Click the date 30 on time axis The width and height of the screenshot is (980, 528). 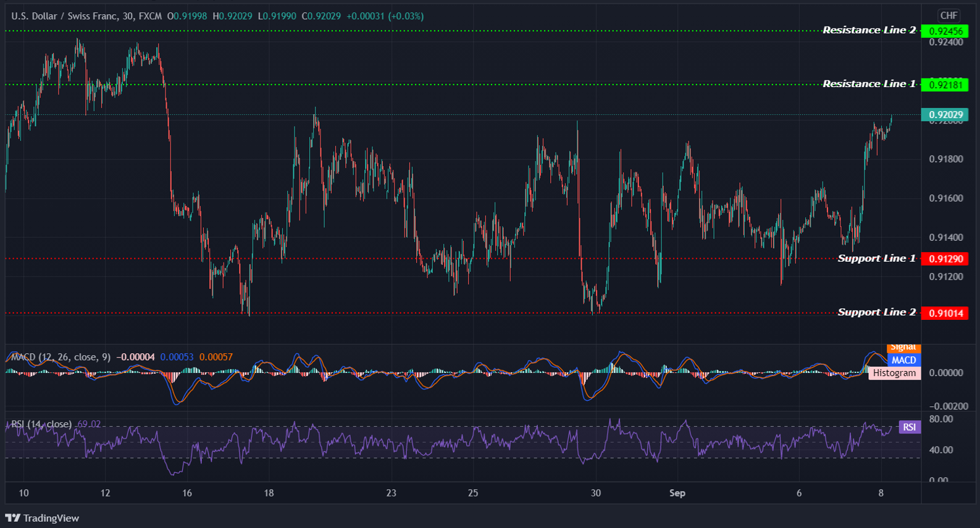pyautogui.click(x=595, y=493)
